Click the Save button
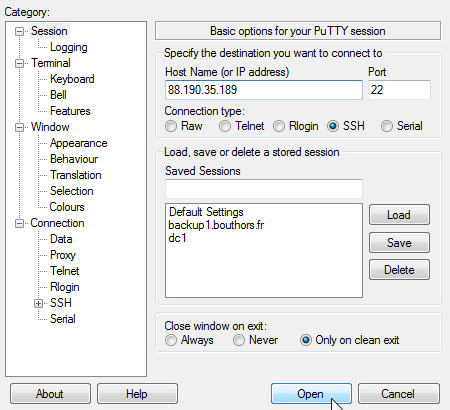This screenshot has width=450, height=410. click(399, 242)
